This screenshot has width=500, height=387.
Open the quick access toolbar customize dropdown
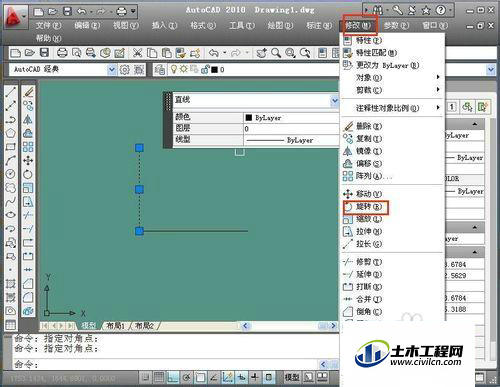point(133,12)
